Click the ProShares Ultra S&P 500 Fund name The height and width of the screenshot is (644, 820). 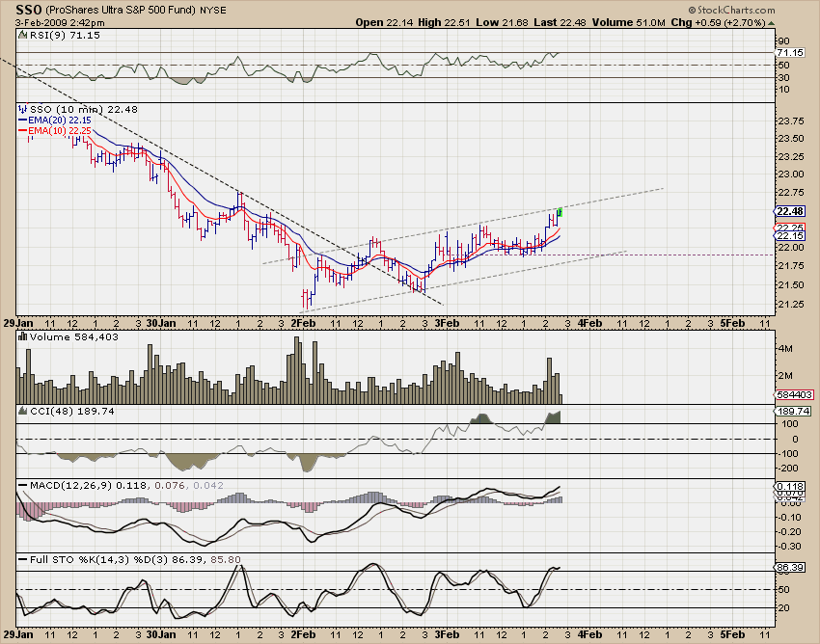(121, 10)
